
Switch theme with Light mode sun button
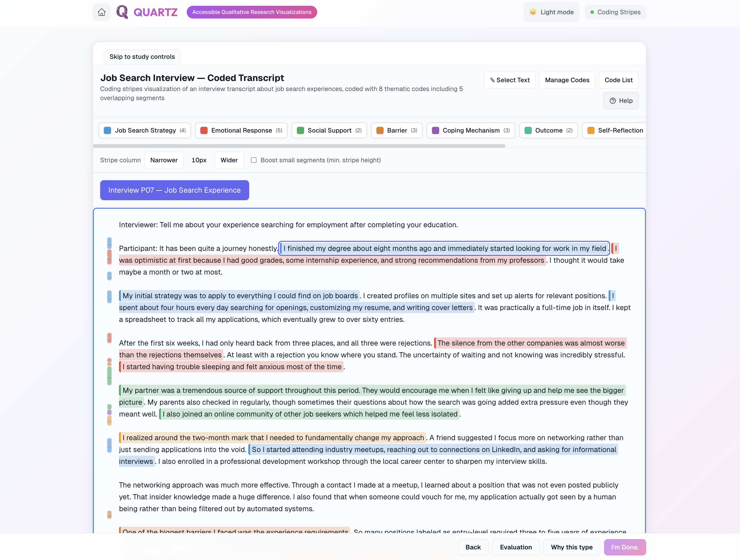tap(551, 12)
